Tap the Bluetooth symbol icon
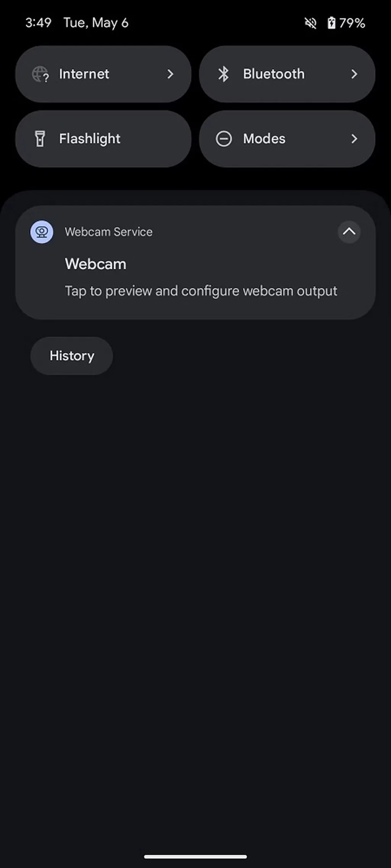391x868 pixels. point(223,74)
